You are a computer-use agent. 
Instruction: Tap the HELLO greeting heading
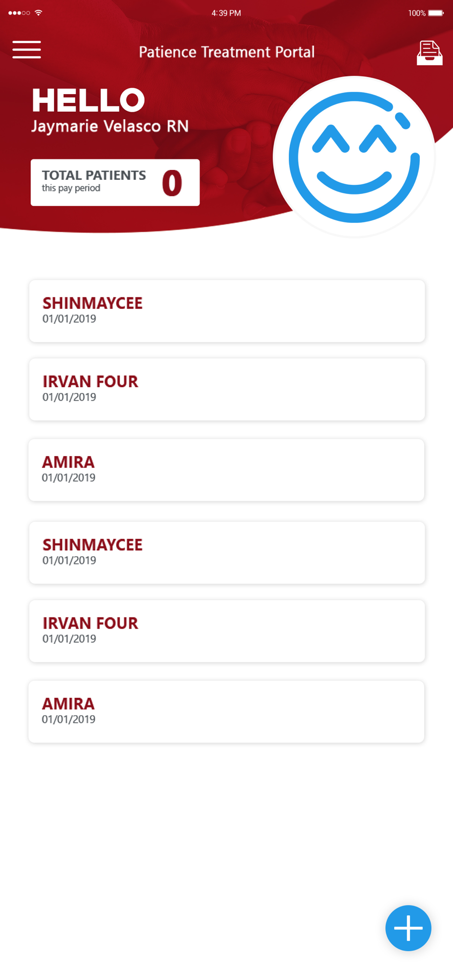click(88, 100)
